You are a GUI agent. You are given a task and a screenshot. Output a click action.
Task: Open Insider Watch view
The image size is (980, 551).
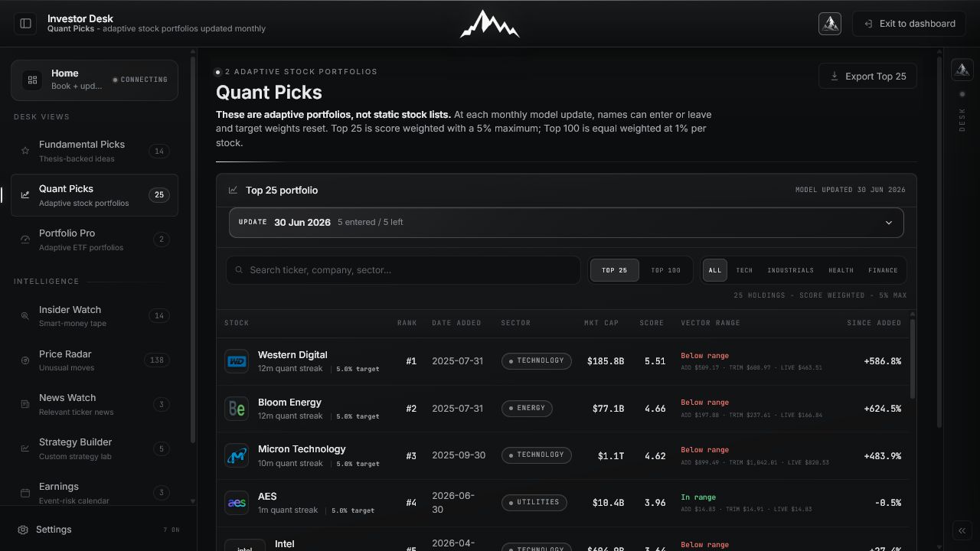point(94,316)
